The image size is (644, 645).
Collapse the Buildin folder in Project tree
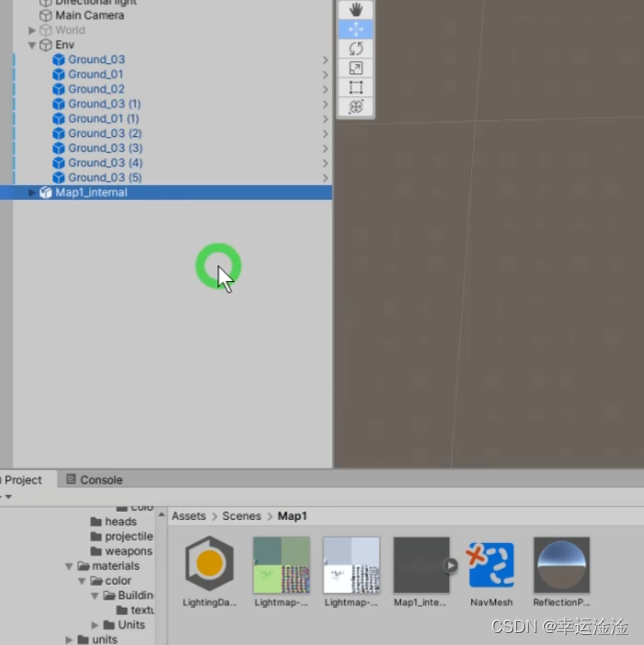pyautogui.click(x=95, y=596)
